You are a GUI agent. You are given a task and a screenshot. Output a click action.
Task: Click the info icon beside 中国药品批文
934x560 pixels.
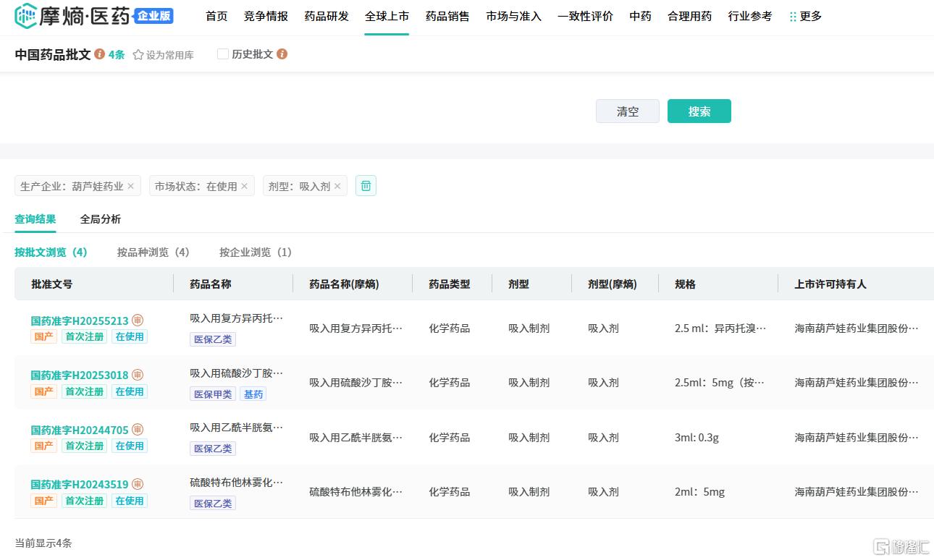click(x=100, y=54)
